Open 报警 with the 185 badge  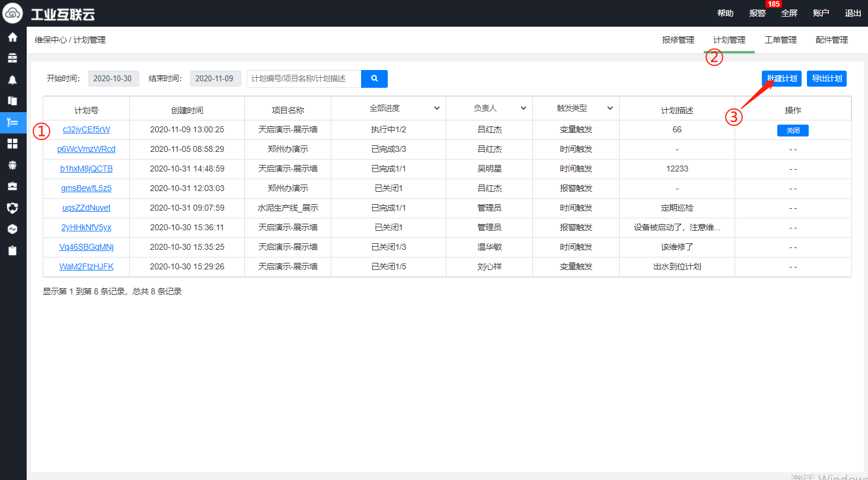pyautogui.click(x=758, y=14)
